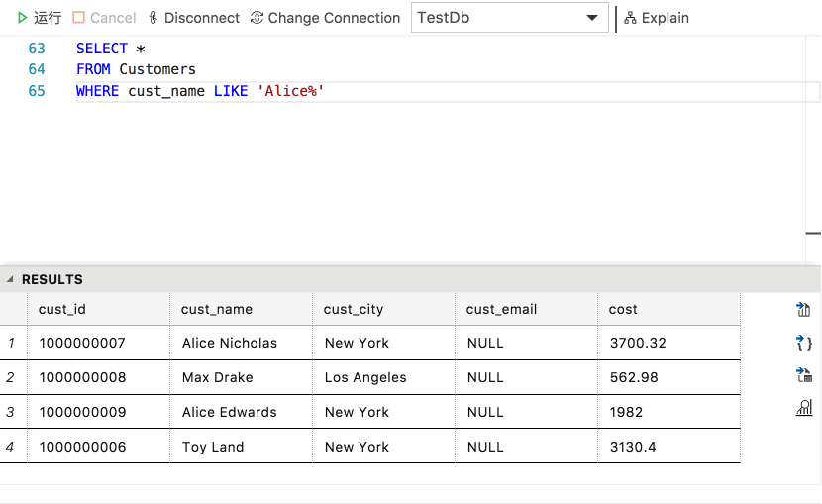Place cursor on SELECT keyword
822x504 pixels.
tap(102, 49)
